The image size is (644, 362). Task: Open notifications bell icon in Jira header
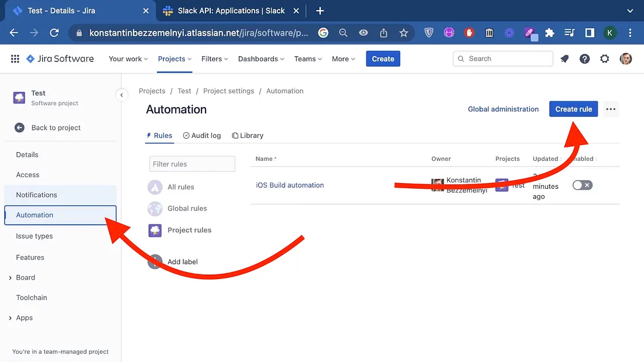[565, 58]
